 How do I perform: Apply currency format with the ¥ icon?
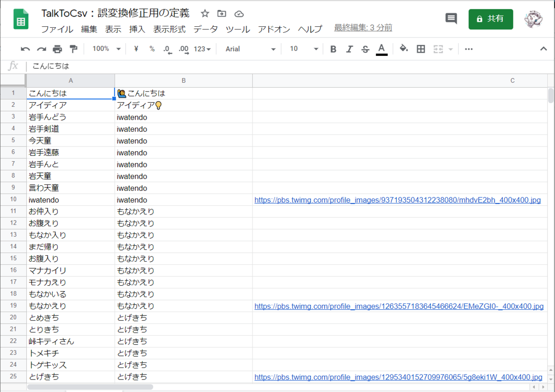pos(136,49)
